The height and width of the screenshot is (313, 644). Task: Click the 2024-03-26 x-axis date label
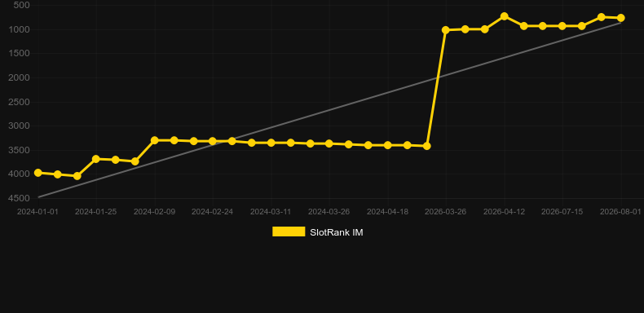[329, 212]
